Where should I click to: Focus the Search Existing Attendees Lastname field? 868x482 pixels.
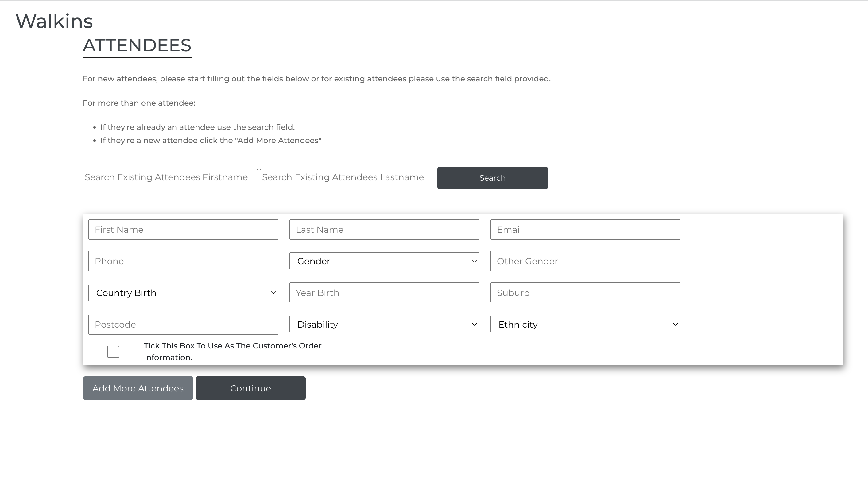347,177
